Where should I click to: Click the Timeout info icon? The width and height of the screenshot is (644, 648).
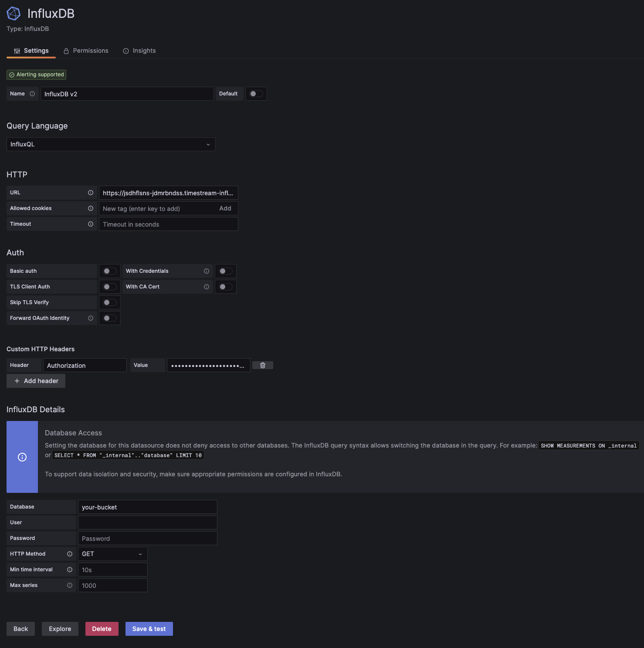91,224
